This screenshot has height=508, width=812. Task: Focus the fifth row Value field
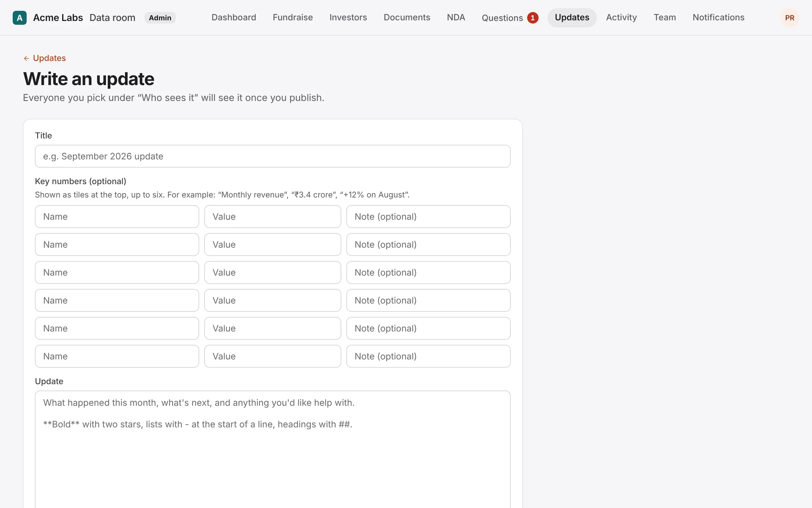tap(272, 328)
